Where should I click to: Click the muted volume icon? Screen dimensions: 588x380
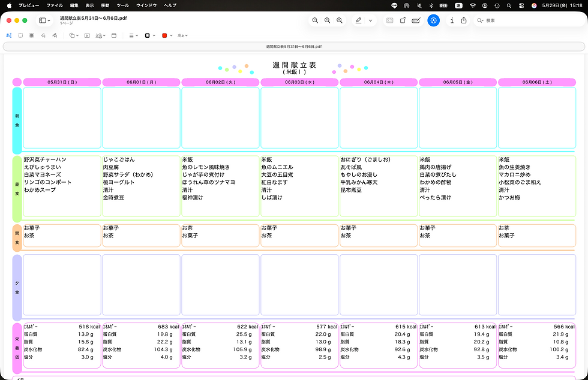click(x=419, y=5)
